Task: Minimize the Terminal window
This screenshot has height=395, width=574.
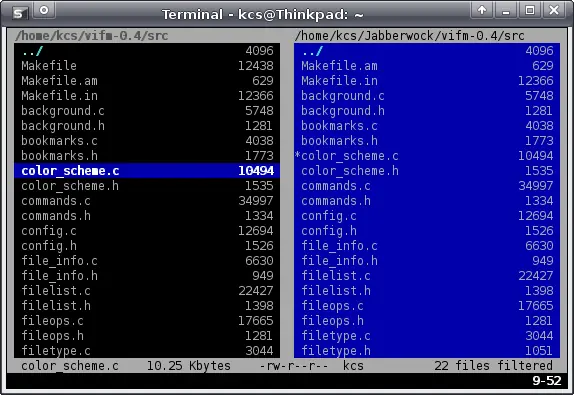Action: [506, 10]
